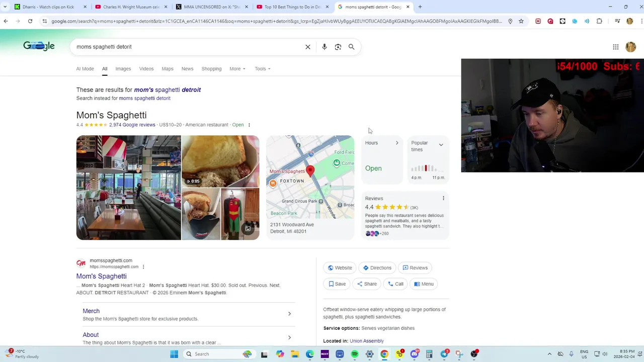The image size is (644, 362).
Task: Go back to the previous page
Action: [6, 21]
